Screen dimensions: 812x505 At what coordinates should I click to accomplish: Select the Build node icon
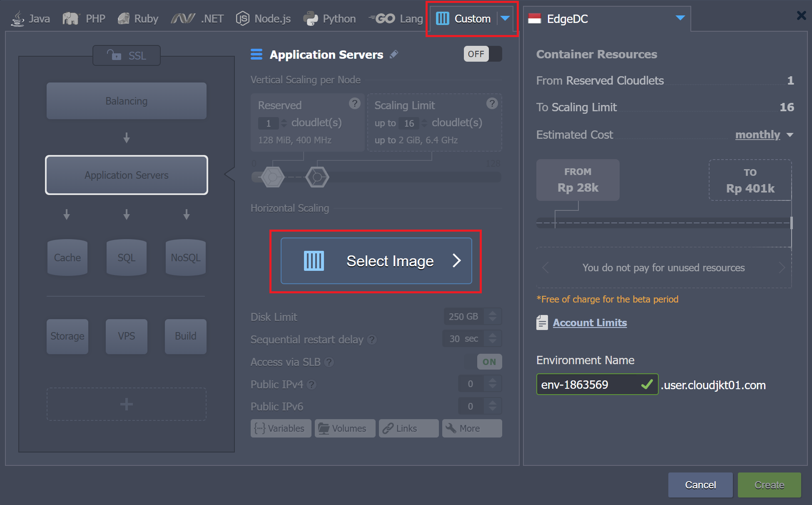pos(185,336)
